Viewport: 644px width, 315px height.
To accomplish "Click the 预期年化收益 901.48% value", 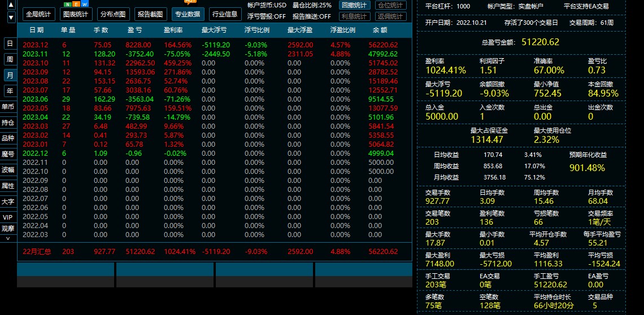I will (x=588, y=168).
